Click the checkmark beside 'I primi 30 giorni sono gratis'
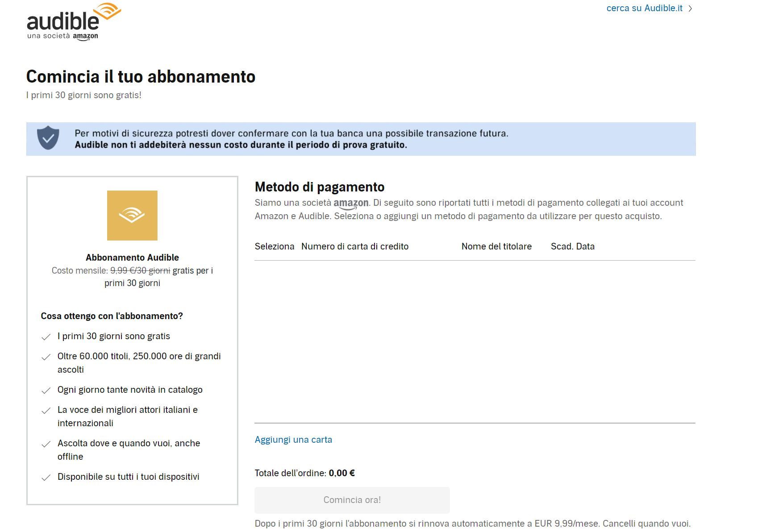The height and width of the screenshot is (532, 770). click(x=46, y=337)
